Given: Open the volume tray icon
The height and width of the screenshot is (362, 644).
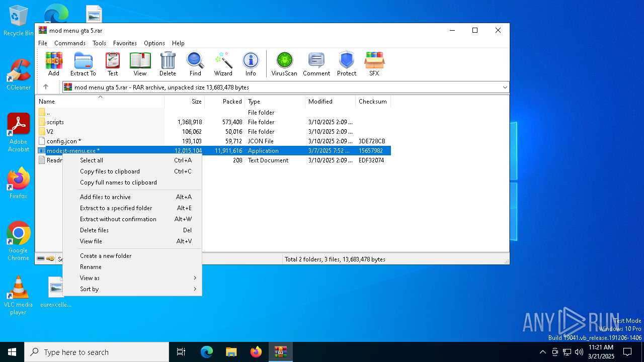Looking at the screenshot, I should tap(579, 352).
